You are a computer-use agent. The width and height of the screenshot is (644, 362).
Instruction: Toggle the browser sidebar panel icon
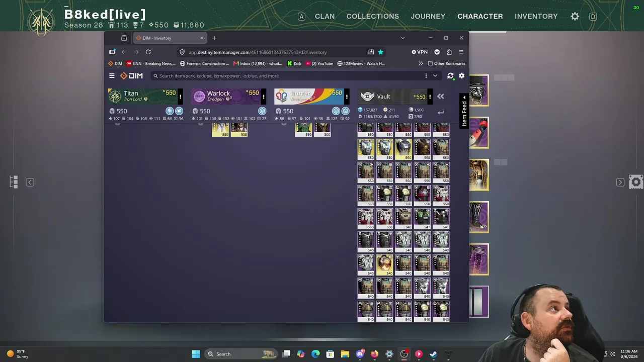(x=112, y=52)
